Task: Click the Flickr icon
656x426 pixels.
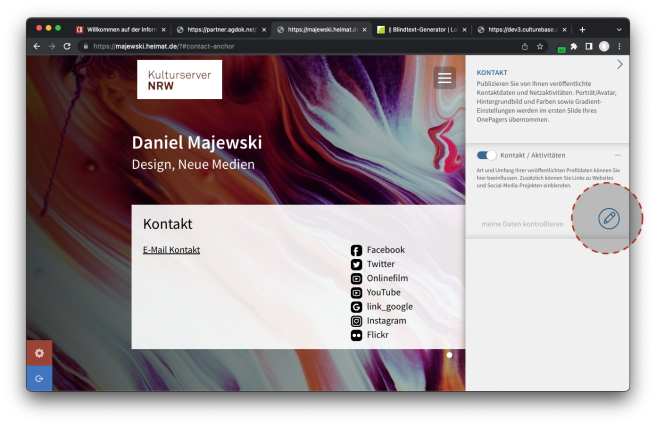Action: [356, 335]
